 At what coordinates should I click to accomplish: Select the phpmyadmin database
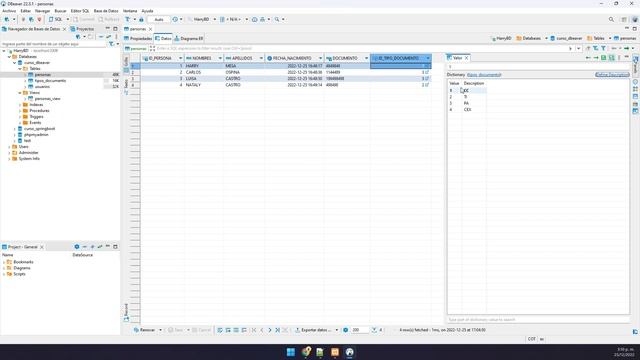[36, 135]
